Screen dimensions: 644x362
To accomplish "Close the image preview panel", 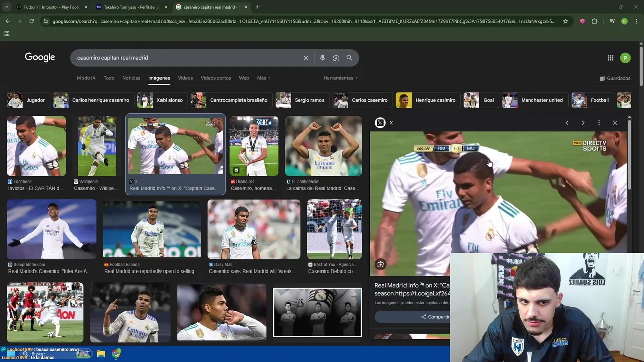I will pos(615,123).
